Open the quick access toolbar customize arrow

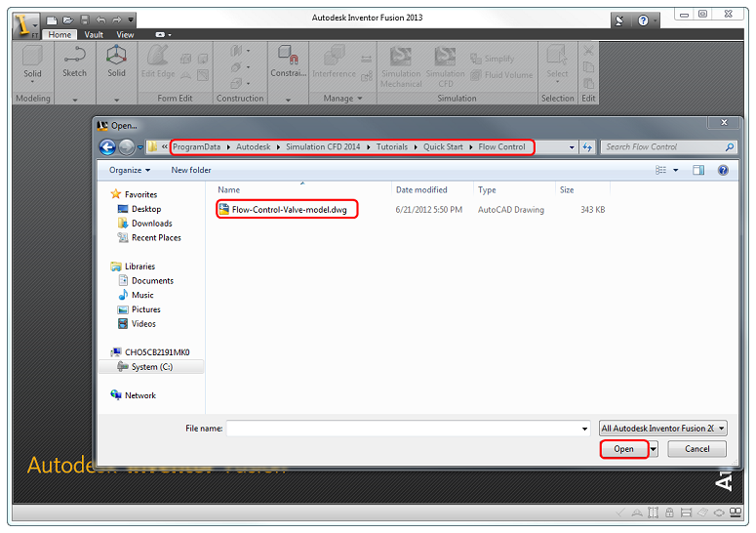coord(131,20)
